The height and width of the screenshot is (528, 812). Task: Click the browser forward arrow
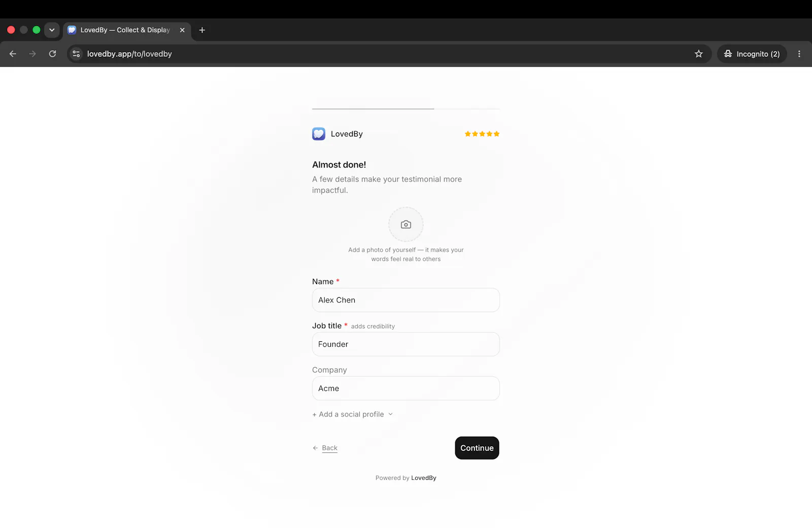32,54
